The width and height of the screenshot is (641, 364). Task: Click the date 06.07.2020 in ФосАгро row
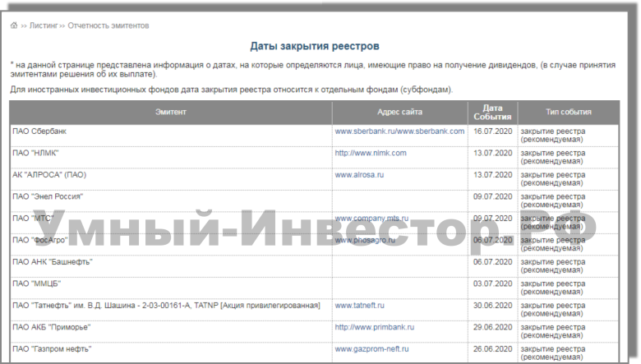[x=492, y=240]
